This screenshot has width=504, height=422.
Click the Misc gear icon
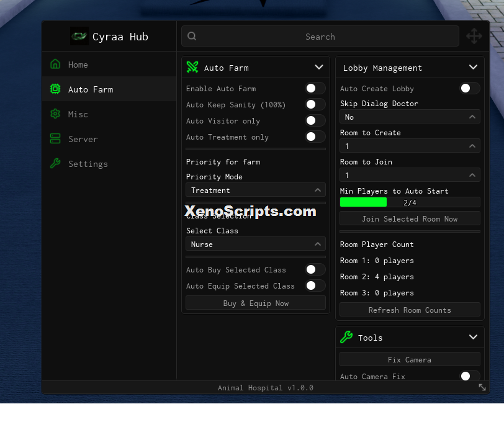coord(55,114)
